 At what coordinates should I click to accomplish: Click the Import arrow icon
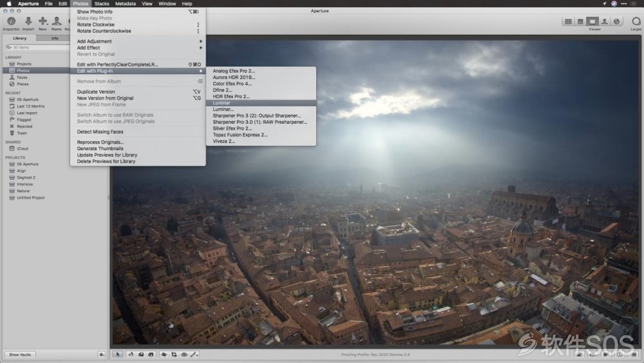coord(28,21)
